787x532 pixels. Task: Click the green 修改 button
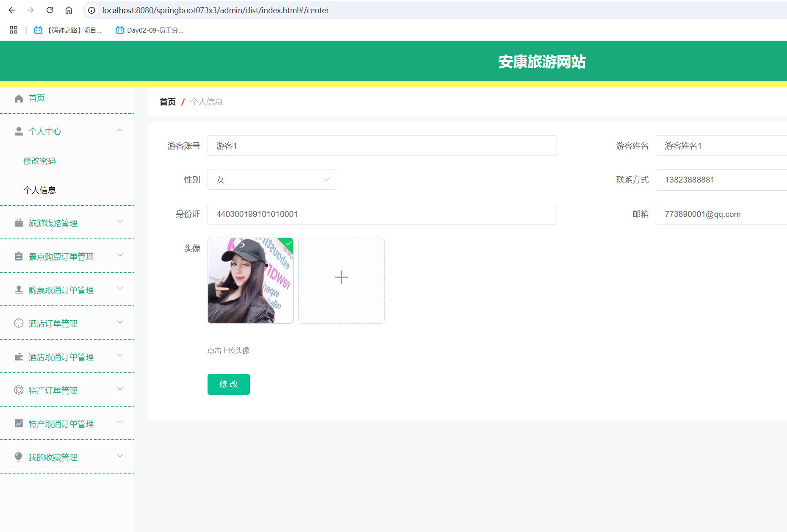click(228, 384)
